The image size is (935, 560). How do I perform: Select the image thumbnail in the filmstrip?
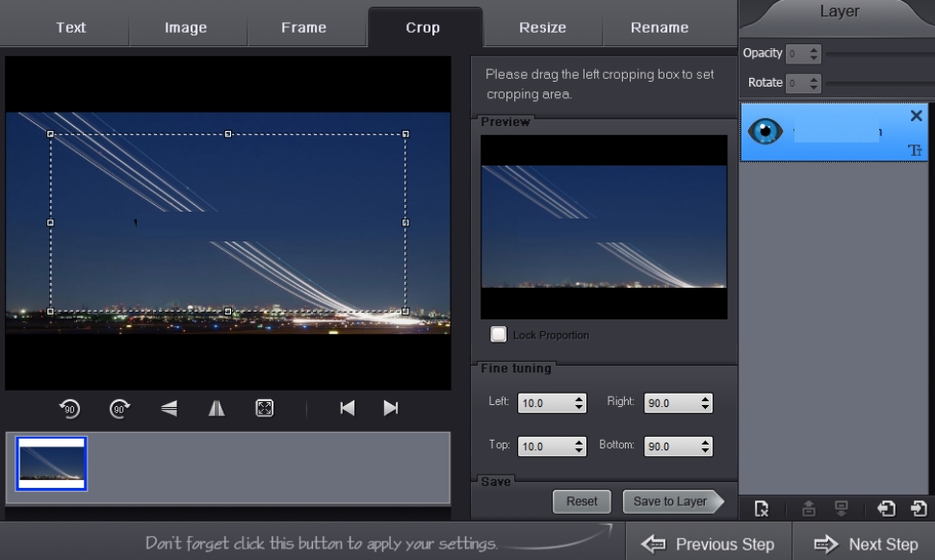coord(51,464)
